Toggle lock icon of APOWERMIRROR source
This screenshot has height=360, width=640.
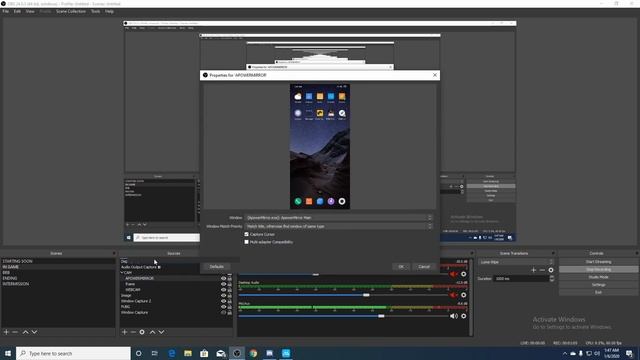[229, 279]
